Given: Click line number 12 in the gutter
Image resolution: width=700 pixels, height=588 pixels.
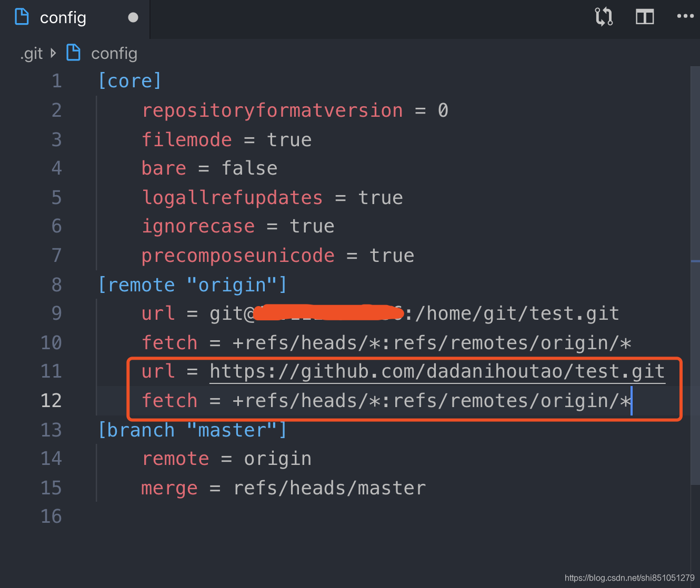Looking at the screenshot, I should (x=51, y=401).
